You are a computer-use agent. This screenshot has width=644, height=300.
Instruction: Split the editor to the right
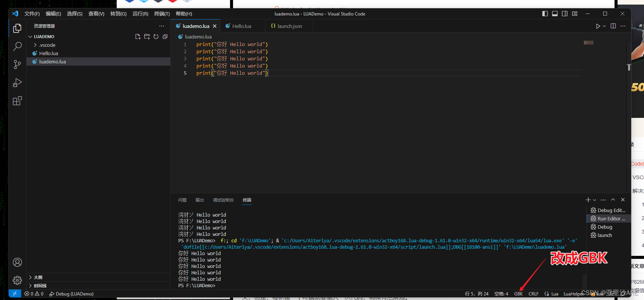tap(613, 26)
